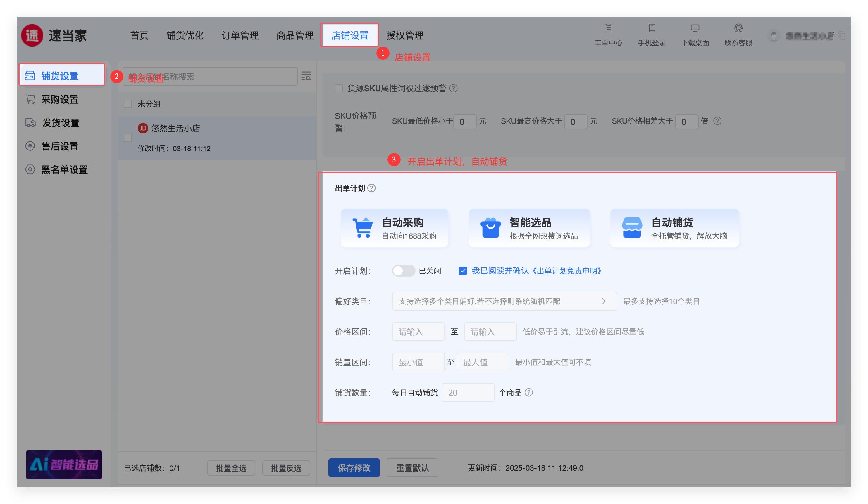Uncheck the 出单计划免责申明 agreement checkbox
This screenshot has width=868, height=504.
coord(463,271)
